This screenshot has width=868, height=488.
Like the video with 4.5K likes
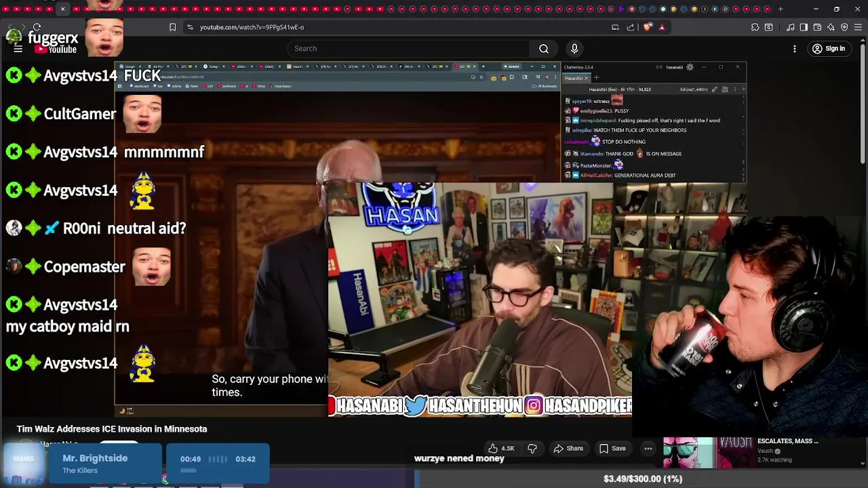pyautogui.click(x=501, y=448)
